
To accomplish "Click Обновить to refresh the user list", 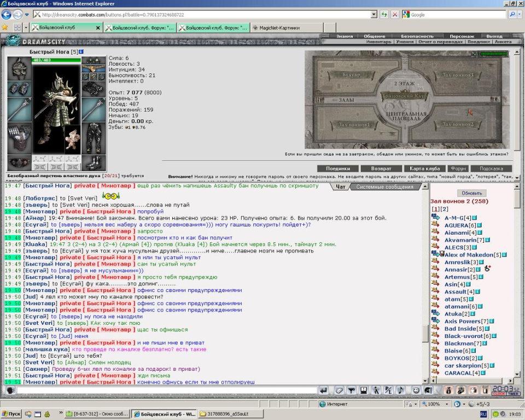I will click(x=472, y=193).
